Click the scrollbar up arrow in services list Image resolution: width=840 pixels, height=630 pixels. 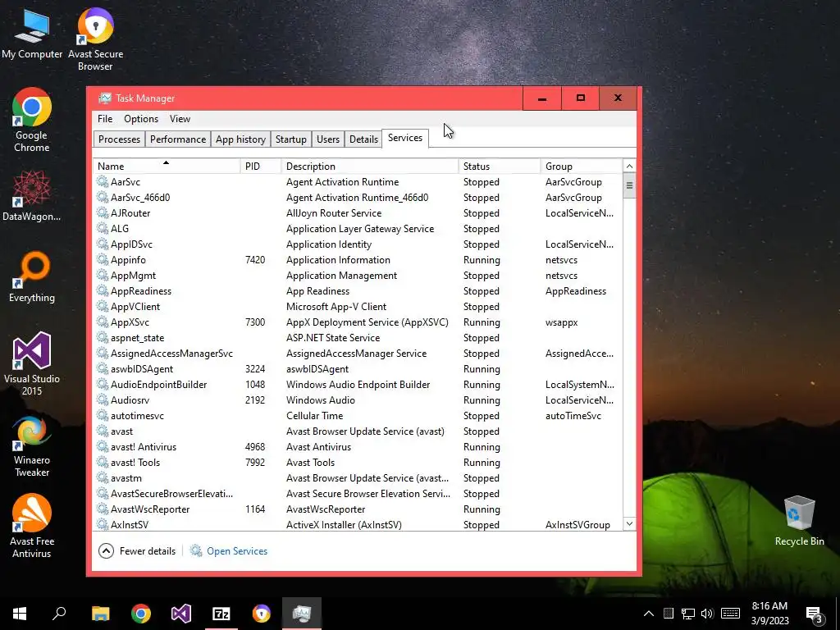(x=629, y=166)
